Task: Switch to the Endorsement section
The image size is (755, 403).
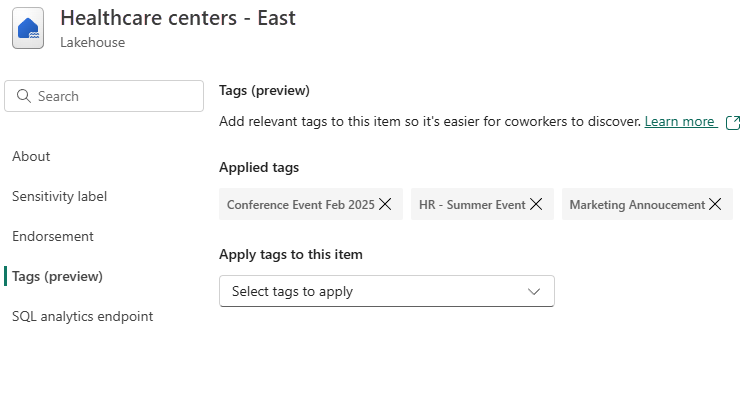Action: coord(53,236)
